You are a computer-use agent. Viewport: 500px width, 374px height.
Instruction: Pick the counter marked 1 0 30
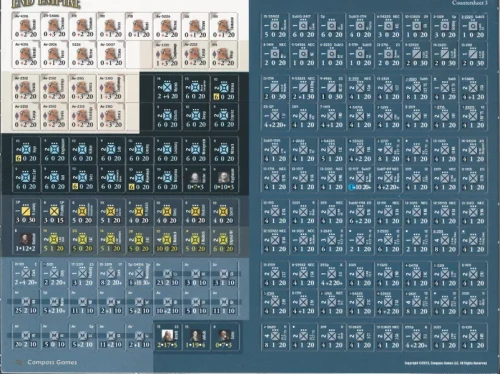click(332, 88)
